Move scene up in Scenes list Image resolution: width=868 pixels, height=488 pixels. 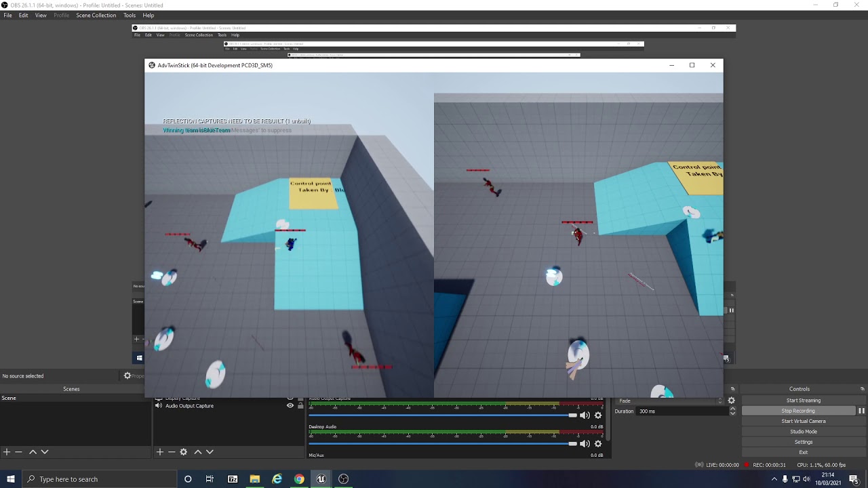coord(33,451)
